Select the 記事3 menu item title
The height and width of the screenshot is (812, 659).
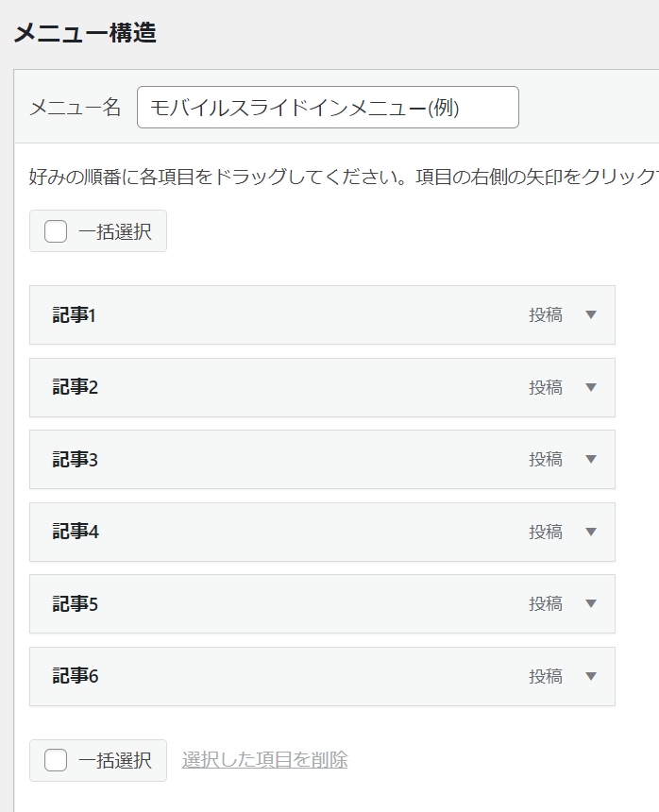click(76, 459)
